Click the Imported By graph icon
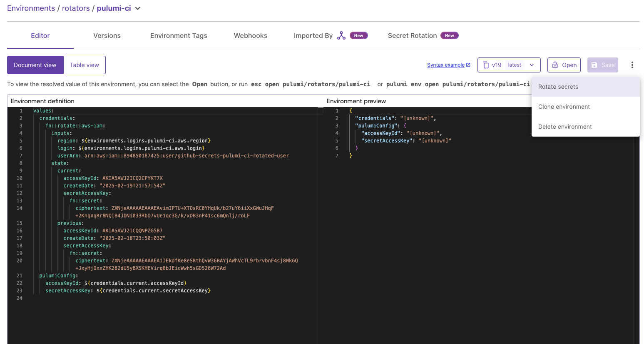 pyautogui.click(x=341, y=36)
